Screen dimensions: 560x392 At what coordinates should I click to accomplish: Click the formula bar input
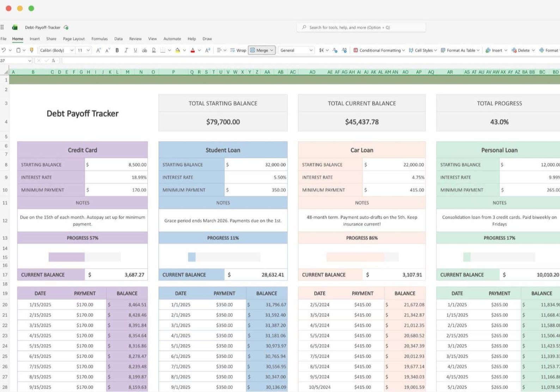310,61
